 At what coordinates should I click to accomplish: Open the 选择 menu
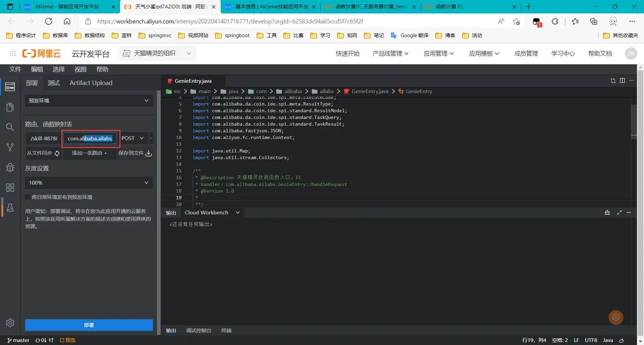pos(59,69)
